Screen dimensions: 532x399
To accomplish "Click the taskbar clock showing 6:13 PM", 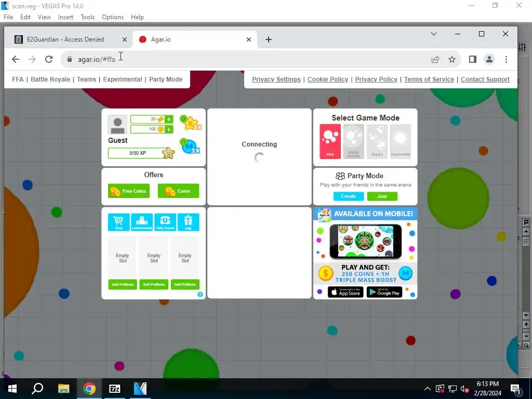I will pyautogui.click(x=487, y=389).
